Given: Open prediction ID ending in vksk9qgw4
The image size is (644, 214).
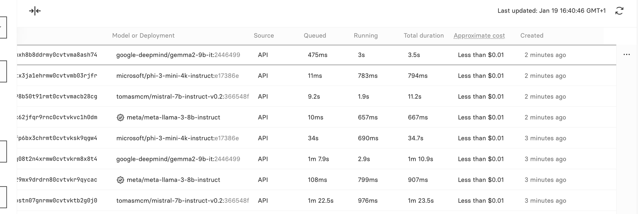Looking at the screenshot, I should 57,138.
